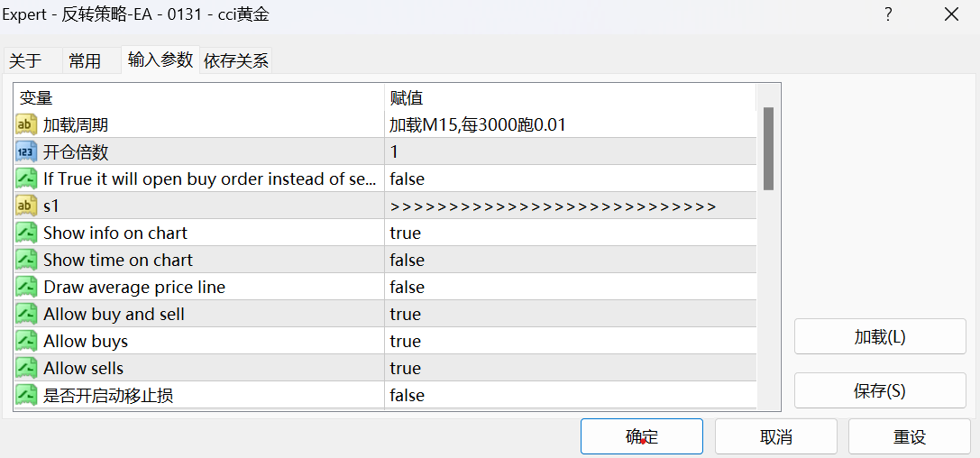Click false value for Draw average price line

coord(407,287)
